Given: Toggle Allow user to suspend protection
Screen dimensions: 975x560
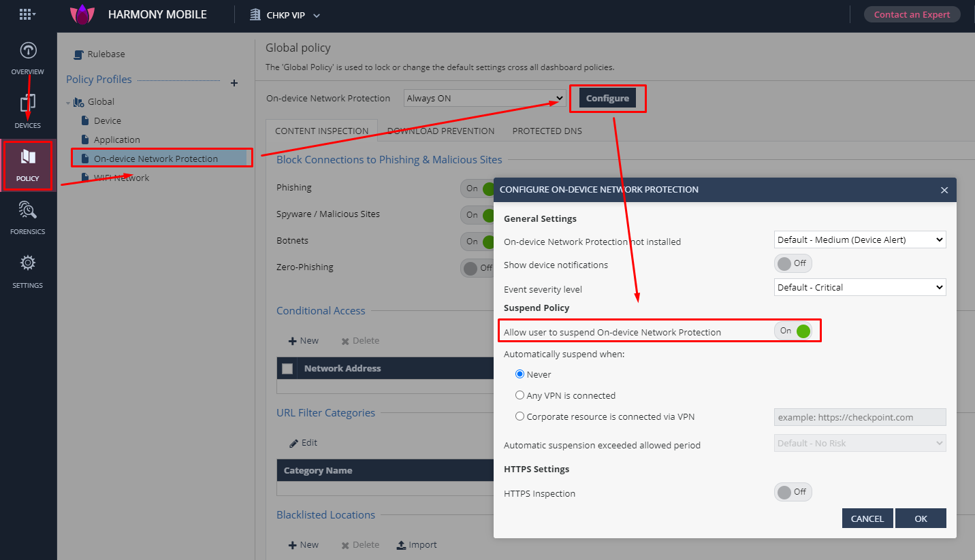Looking at the screenshot, I should click(793, 331).
